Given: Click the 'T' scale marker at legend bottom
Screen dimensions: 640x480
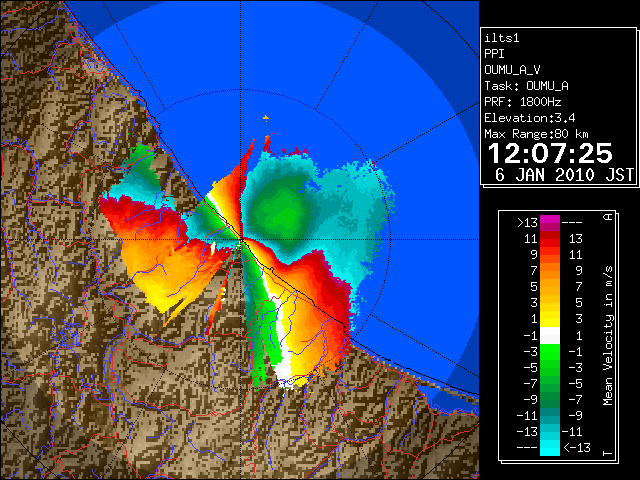Looking at the screenshot, I should click(x=608, y=453).
